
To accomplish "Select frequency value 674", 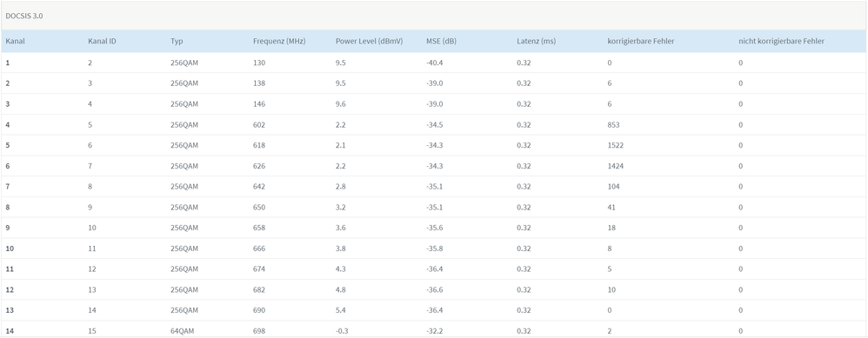I will (x=259, y=269).
